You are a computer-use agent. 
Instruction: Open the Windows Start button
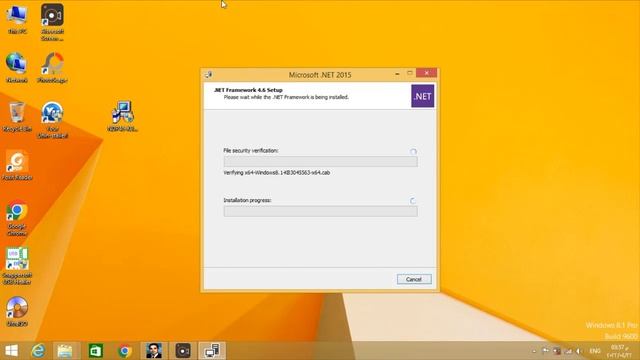click(x=11, y=351)
